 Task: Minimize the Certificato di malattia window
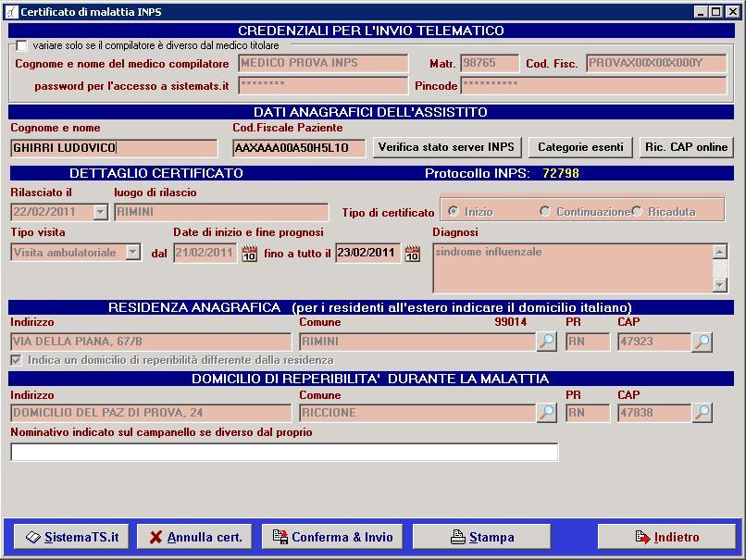701,12
